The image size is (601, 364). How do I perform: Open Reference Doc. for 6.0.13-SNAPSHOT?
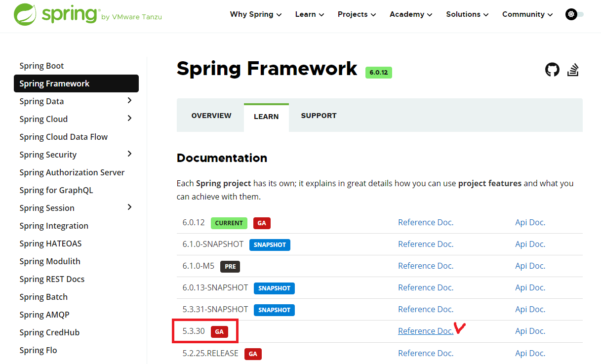coord(426,287)
